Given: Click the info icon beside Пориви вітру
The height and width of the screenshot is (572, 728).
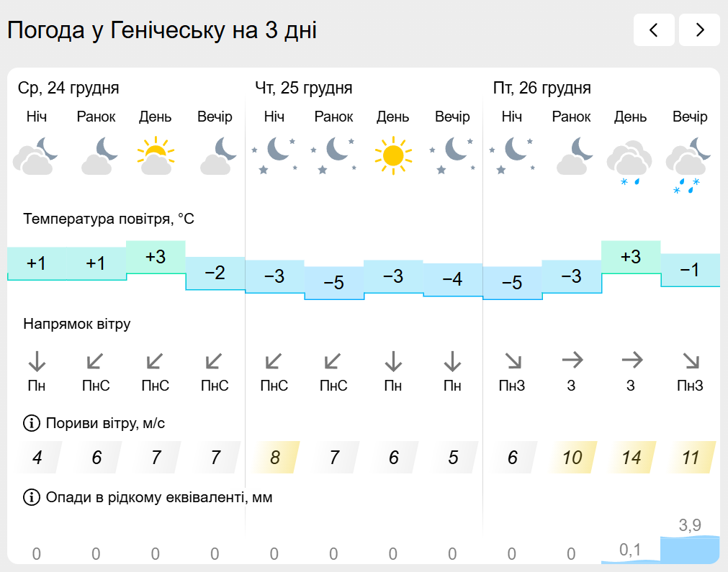Looking at the screenshot, I should [32, 423].
